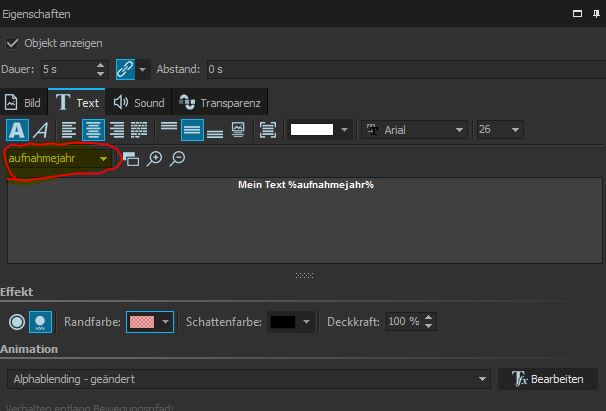The width and height of the screenshot is (606, 411).
Task: Toggle the link chain button beside Dauer
Action: pyautogui.click(x=124, y=69)
